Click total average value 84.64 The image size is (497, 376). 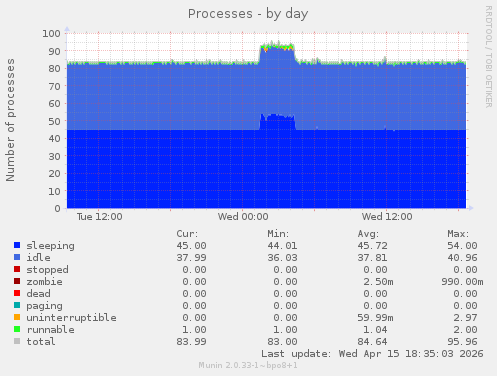pyautogui.click(x=373, y=342)
